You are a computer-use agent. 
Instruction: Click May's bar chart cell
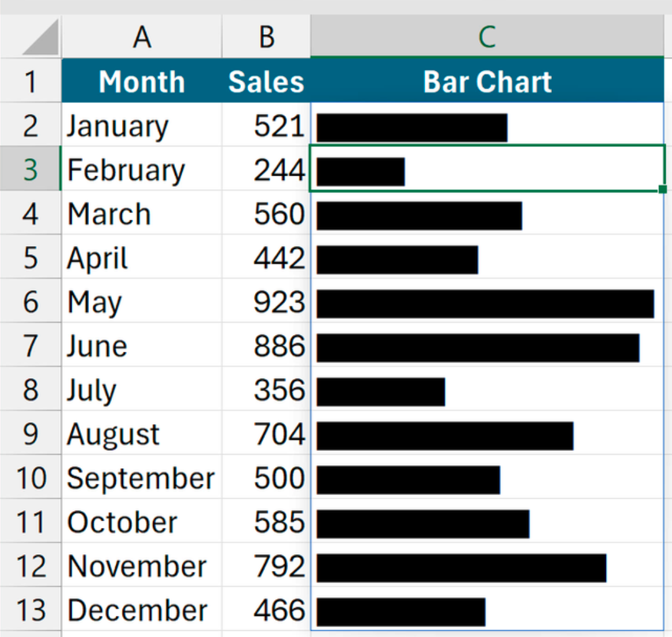(487, 303)
